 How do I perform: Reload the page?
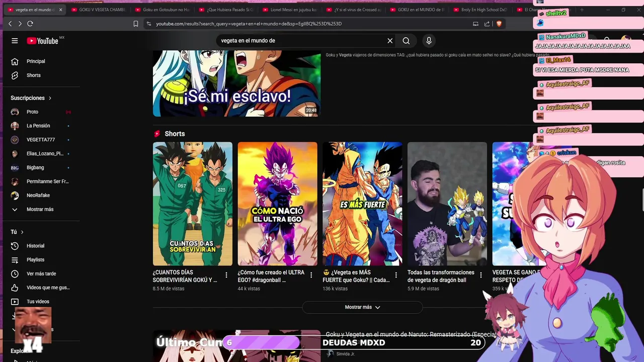coord(30,24)
